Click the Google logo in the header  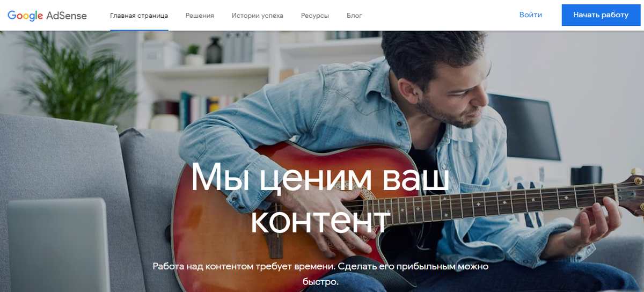[x=25, y=16]
